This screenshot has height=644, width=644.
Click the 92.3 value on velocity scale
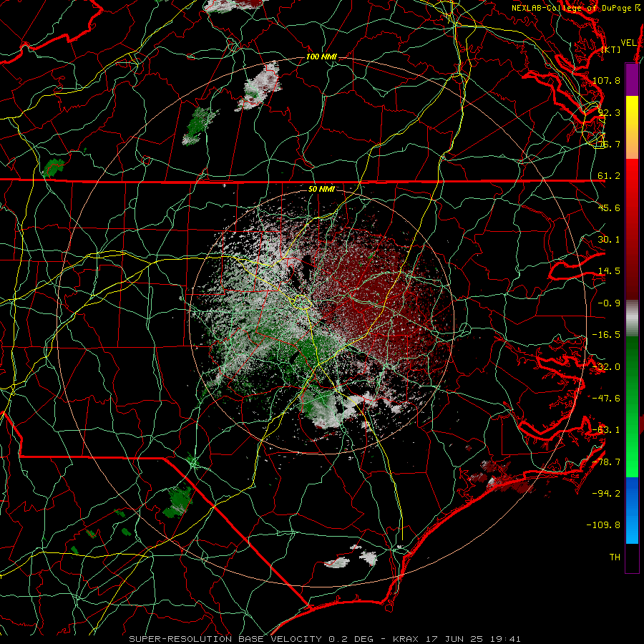[609, 112]
